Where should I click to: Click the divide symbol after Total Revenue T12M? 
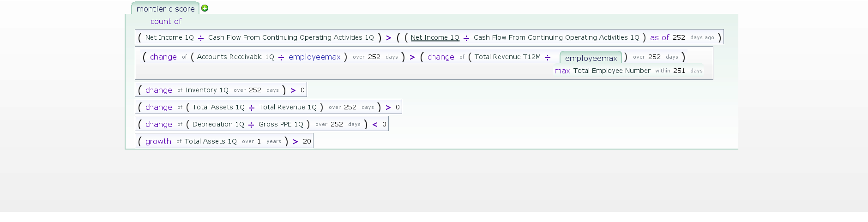(548, 57)
